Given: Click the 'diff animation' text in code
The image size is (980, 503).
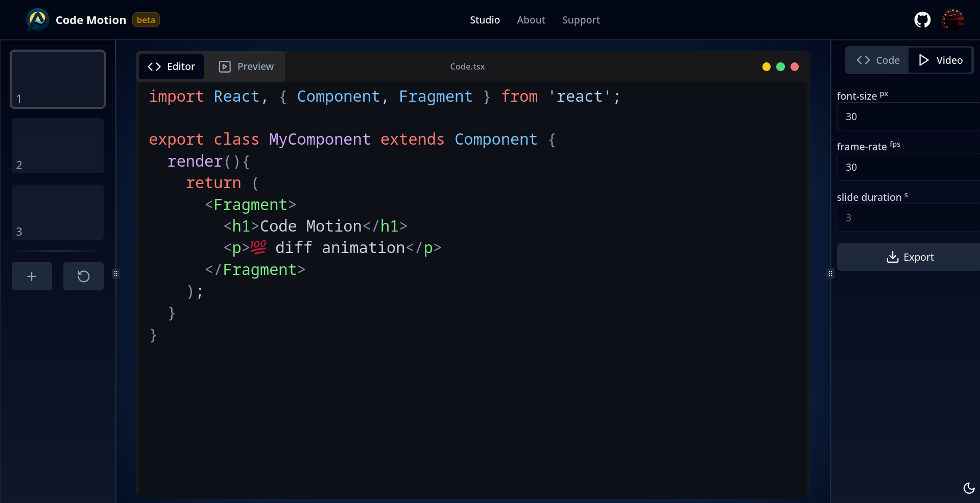Looking at the screenshot, I should 340,248.
